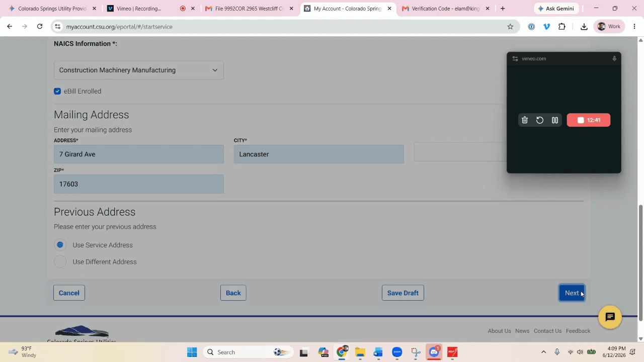The image size is (644, 362).
Task: Click the microphone icon in Vimeo popup
Action: 614,59
